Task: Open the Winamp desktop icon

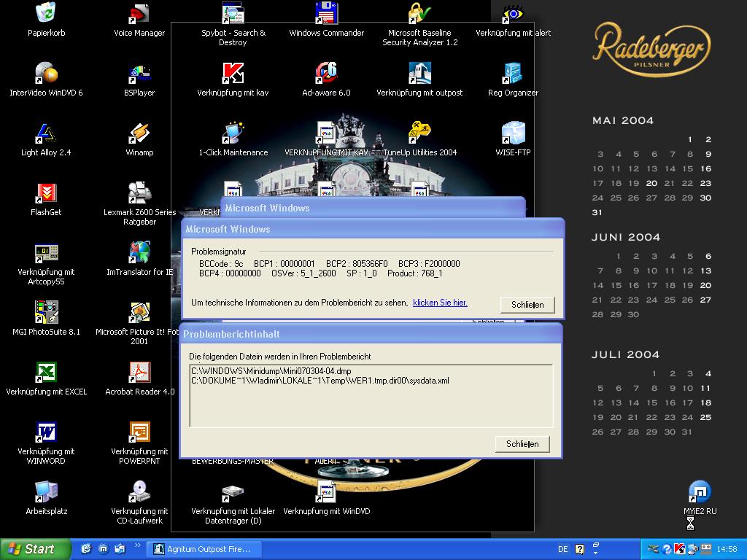Action: [x=139, y=139]
